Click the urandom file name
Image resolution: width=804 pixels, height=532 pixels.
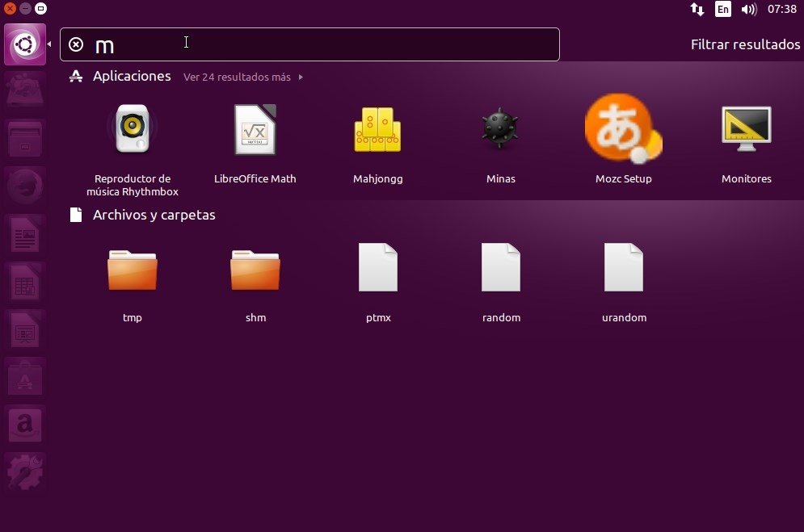[624, 317]
